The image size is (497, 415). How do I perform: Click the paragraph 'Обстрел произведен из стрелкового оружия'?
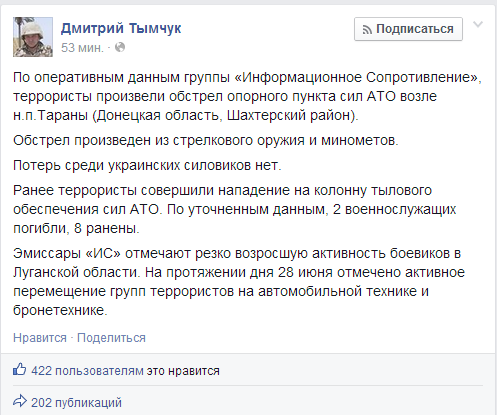[206, 140]
